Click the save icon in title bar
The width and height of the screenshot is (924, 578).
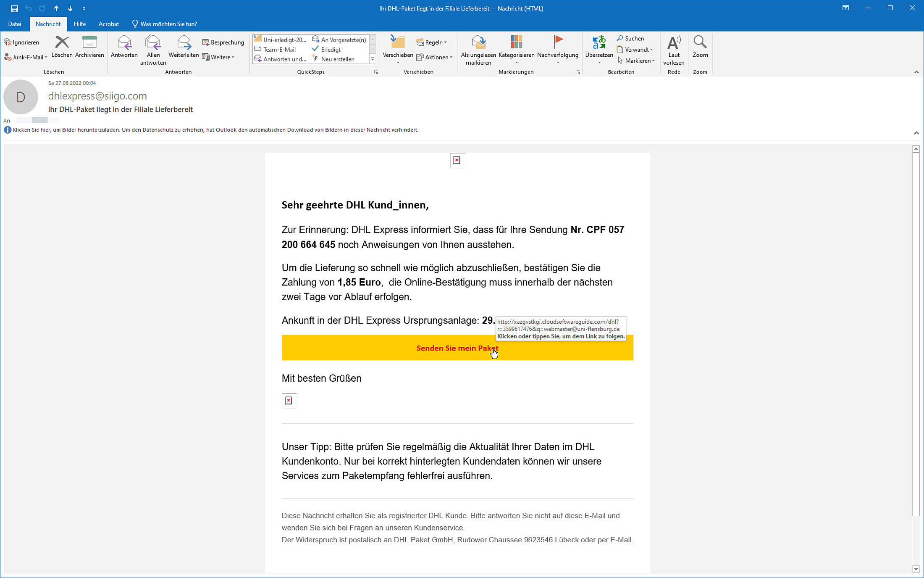point(14,8)
